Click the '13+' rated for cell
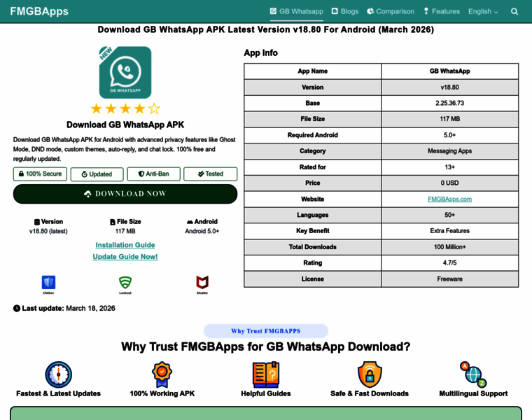Image resolution: width=532 pixels, height=420 pixels. coord(449,167)
